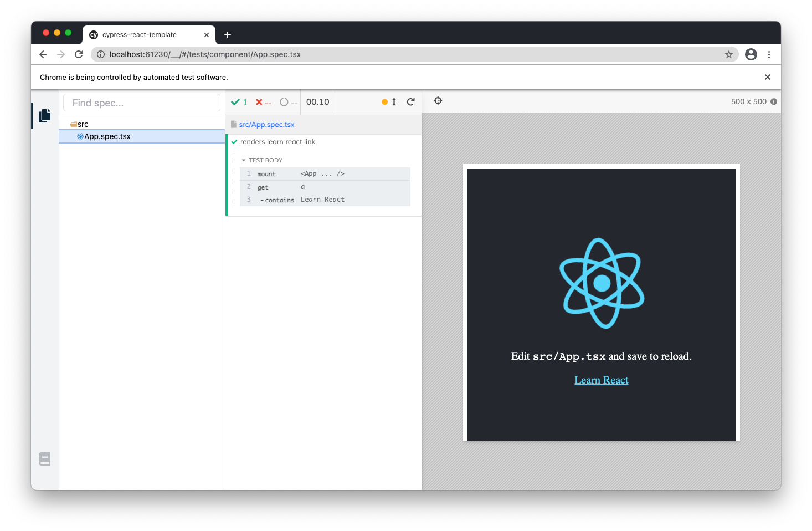Image resolution: width=812 pixels, height=531 pixels.
Task: Dismiss the automated test software banner
Action: click(x=768, y=77)
